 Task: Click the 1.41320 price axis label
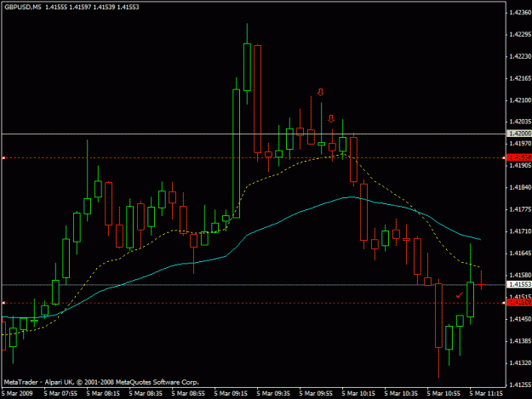point(520,363)
